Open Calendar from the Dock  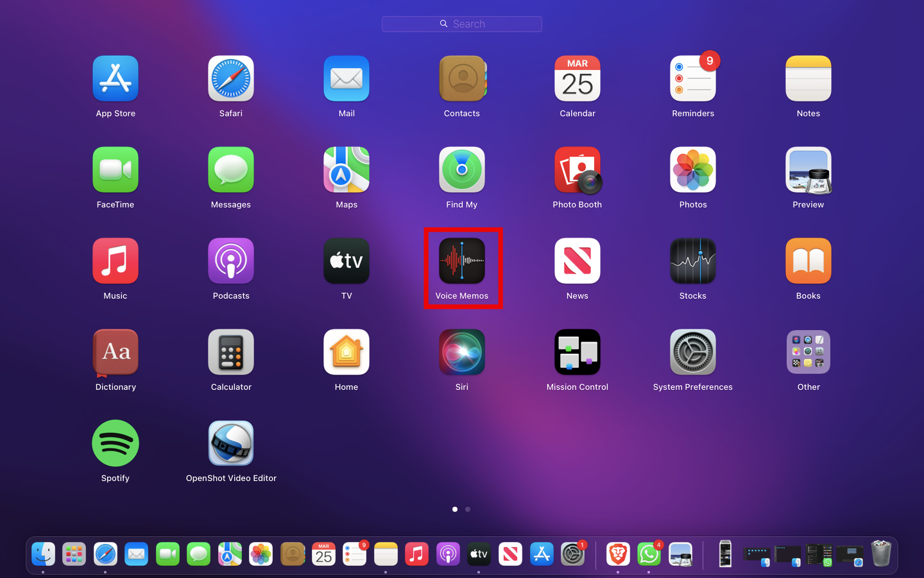(323, 554)
